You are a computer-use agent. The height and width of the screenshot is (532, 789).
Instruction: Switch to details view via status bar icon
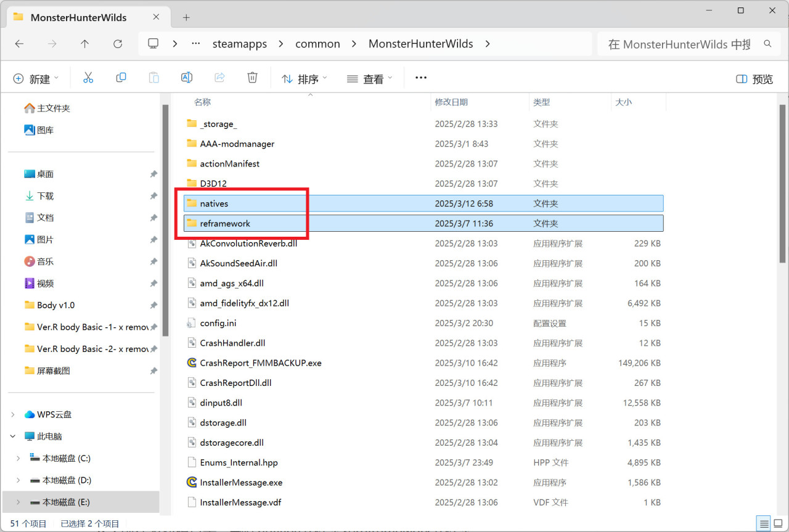click(763, 522)
